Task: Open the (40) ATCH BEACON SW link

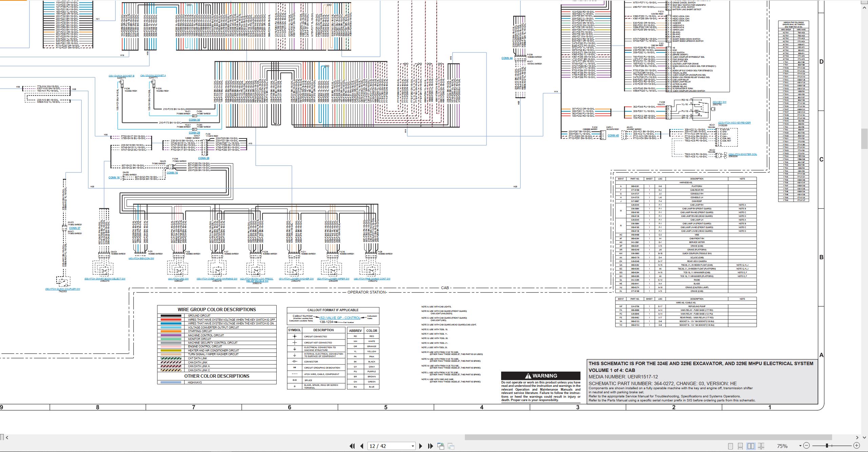Action: click(141, 259)
